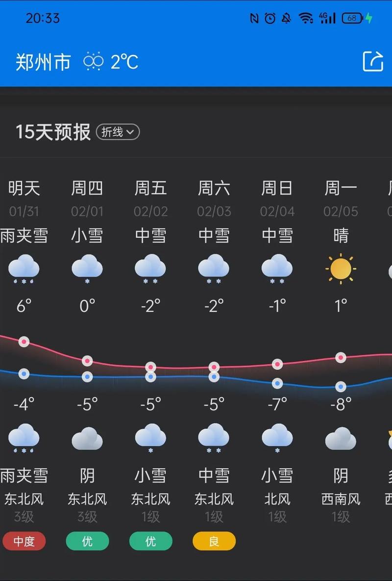Tap the 优 air quality badge under 周四
The height and width of the screenshot is (581, 392).
87,541
